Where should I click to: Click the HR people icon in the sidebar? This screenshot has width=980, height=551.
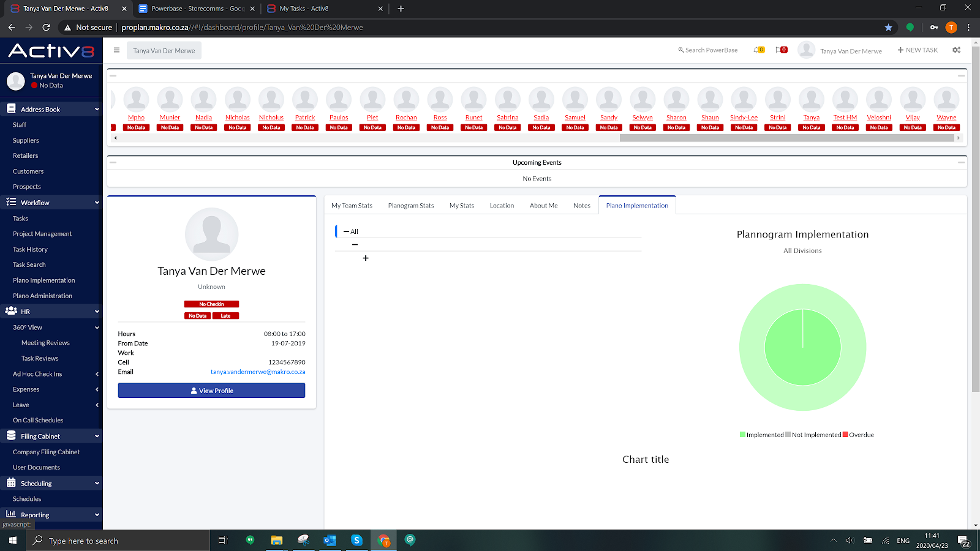[11, 311]
